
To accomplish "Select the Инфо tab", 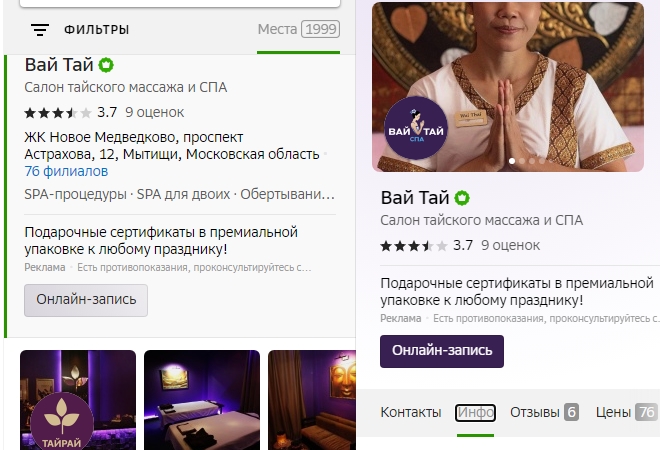I will 475,413.
